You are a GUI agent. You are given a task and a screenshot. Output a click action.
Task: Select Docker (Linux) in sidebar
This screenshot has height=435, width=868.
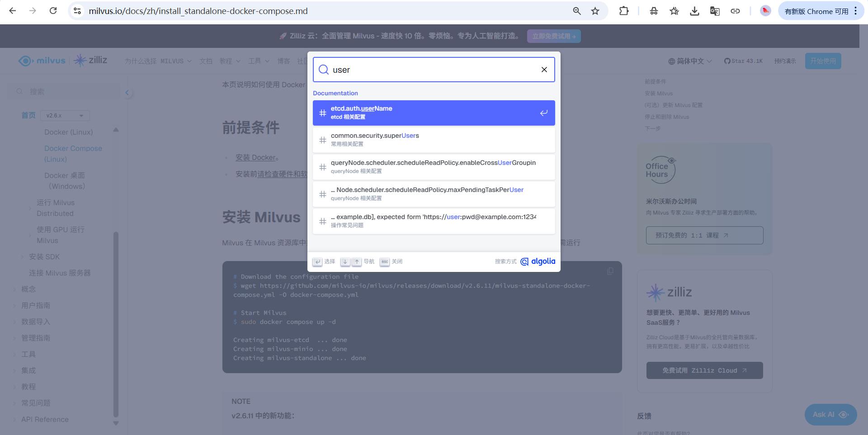[69, 132]
